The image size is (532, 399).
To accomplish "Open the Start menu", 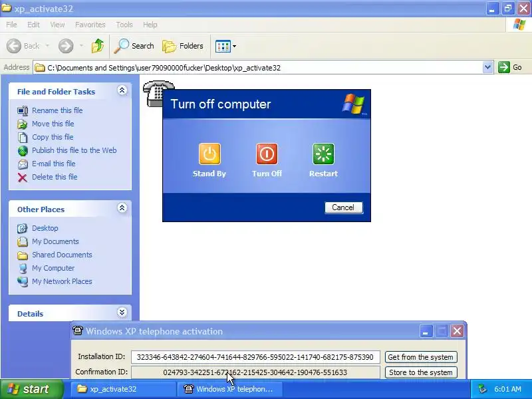I will pos(32,389).
